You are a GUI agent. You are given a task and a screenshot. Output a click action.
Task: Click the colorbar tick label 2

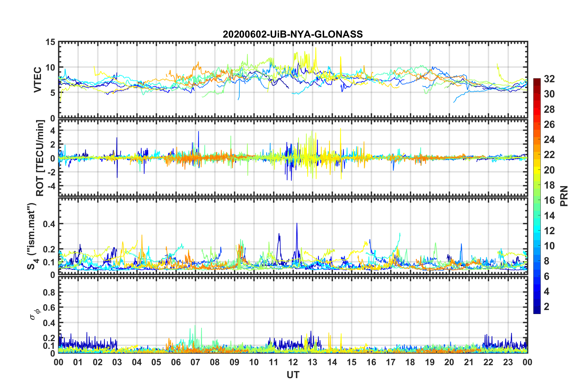coord(547,307)
